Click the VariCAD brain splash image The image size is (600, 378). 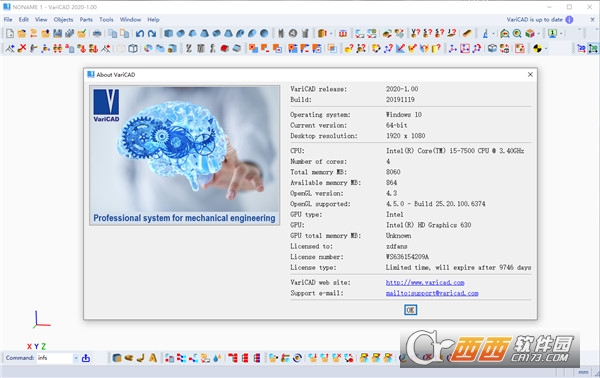(x=184, y=155)
